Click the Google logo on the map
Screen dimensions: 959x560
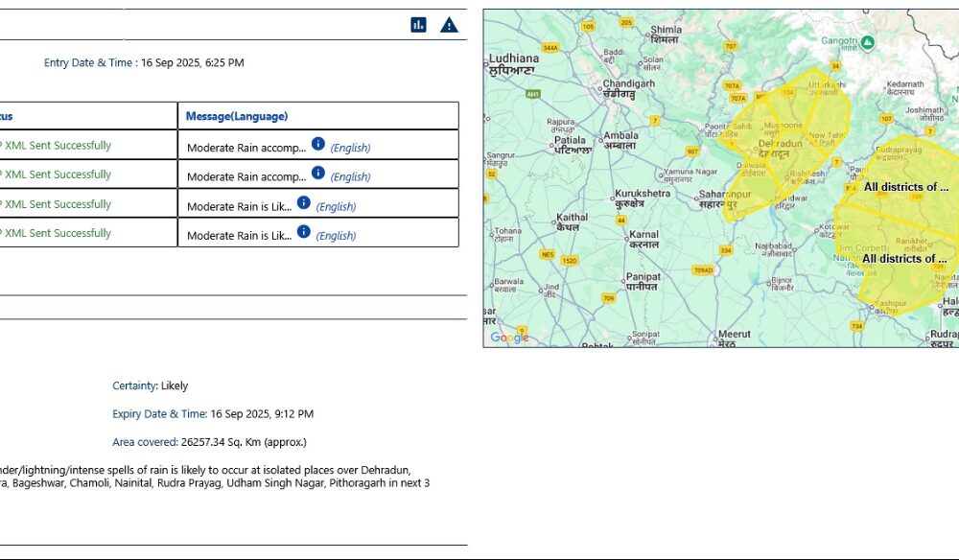pos(509,338)
